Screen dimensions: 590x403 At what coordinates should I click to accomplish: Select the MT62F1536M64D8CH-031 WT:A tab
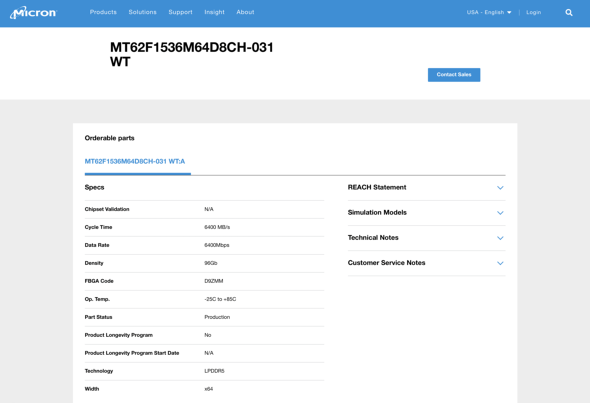point(135,161)
